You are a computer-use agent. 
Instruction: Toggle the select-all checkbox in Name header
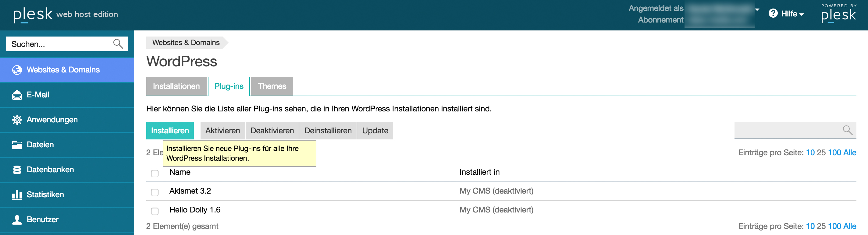click(155, 173)
